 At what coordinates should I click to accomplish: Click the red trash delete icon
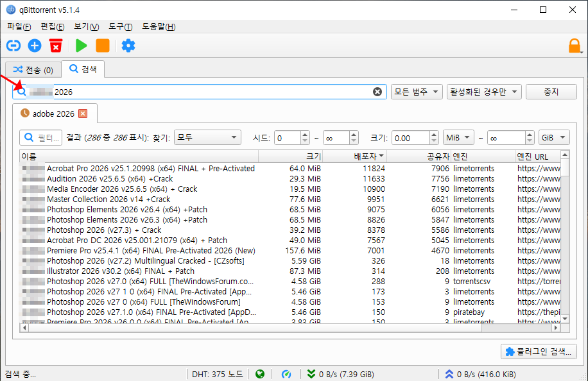tap(56, 46)
